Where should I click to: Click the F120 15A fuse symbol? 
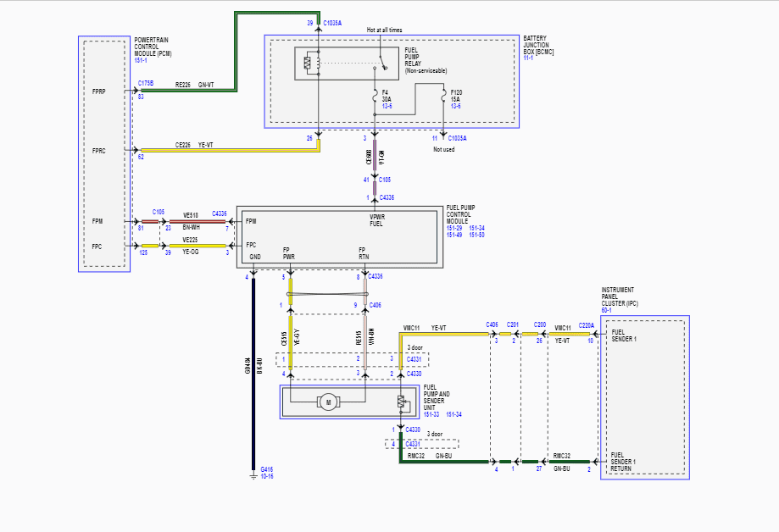click(x=443, y=96)
